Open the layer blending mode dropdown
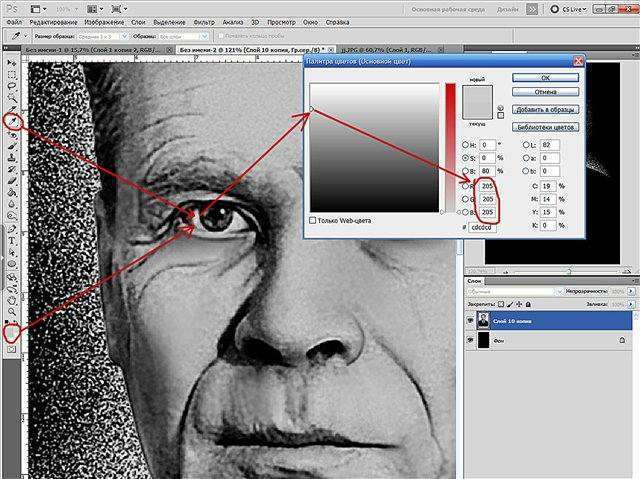Screen dimensions: 640x479 (x=510, y=292)
